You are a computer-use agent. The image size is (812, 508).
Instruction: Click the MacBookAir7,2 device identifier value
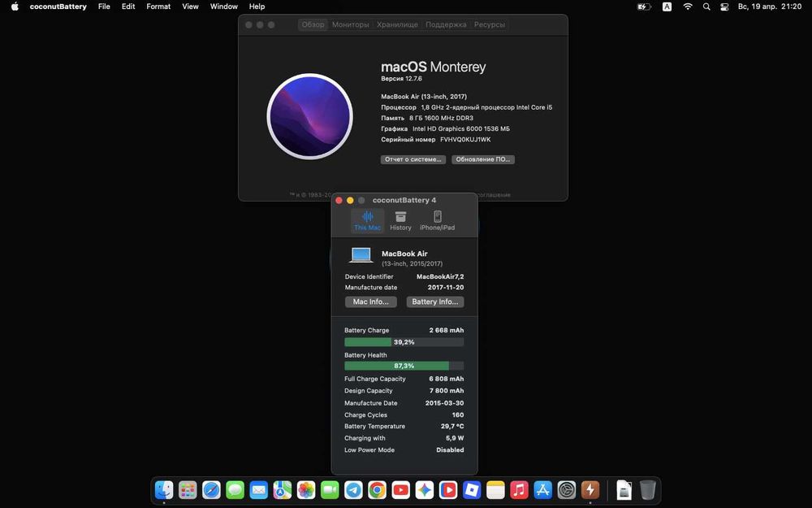440,277
